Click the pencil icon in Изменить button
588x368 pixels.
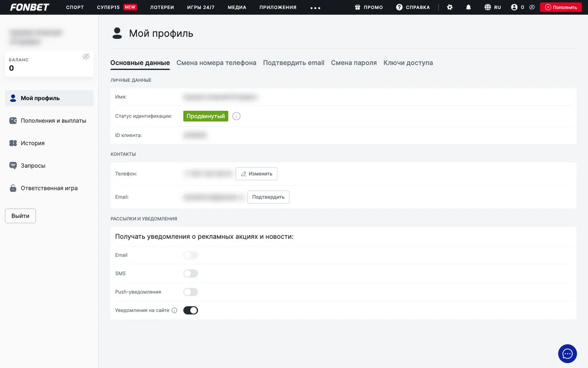(x=244, y=174)
